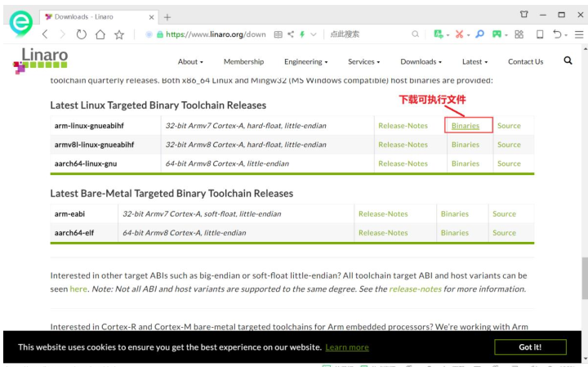This screenshot has height=367, width=588.
Task: Click the address bar URL field
Action: pyautogui.click(x=216, y=34)
